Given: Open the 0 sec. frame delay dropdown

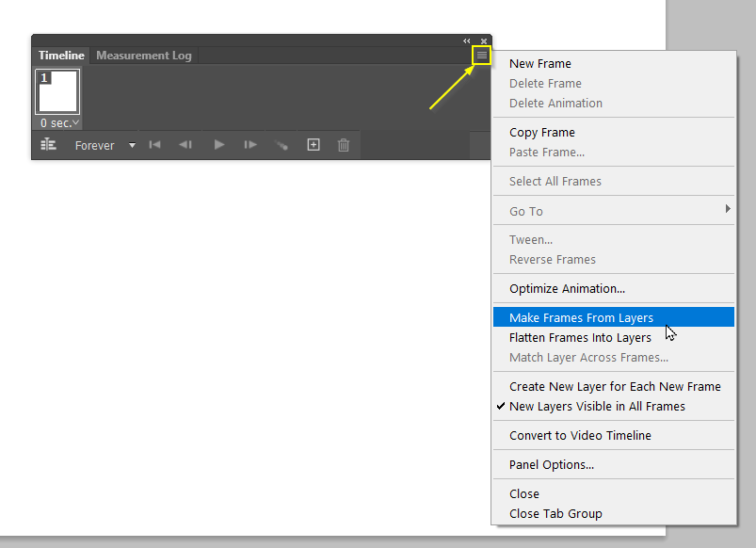Looking at the screenshot, I should (x=59, y=123).
